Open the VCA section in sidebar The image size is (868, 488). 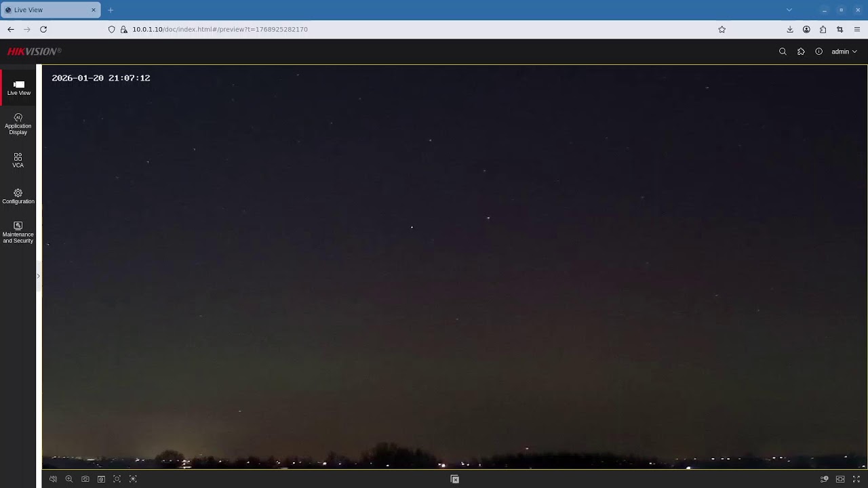pyautogui.click(x=18, y=160)
